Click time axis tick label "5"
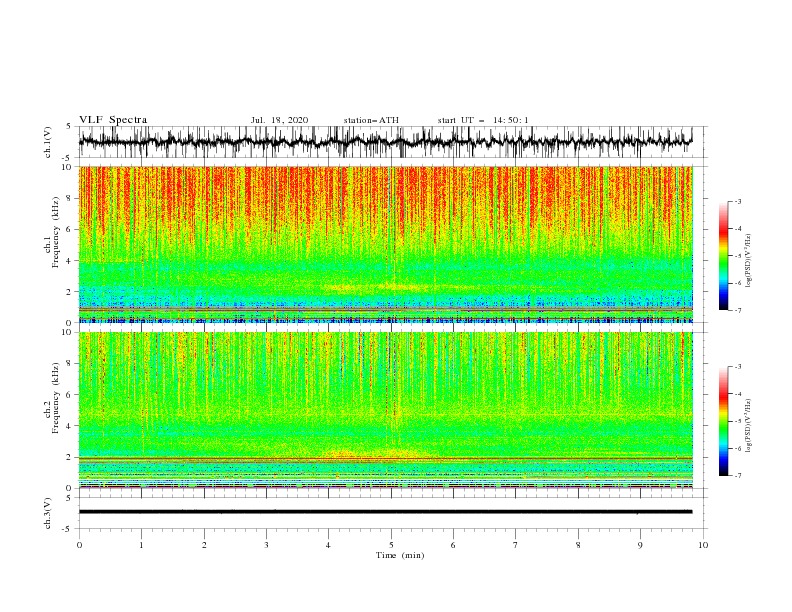The height and width of the screenshot is (612, 792). tap(391, 545)
